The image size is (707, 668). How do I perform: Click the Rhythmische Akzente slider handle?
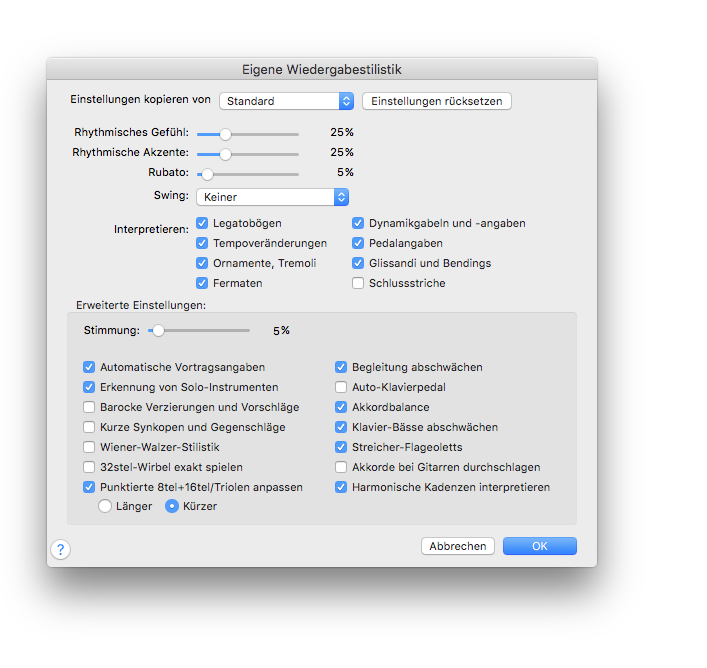coord(225,154)
